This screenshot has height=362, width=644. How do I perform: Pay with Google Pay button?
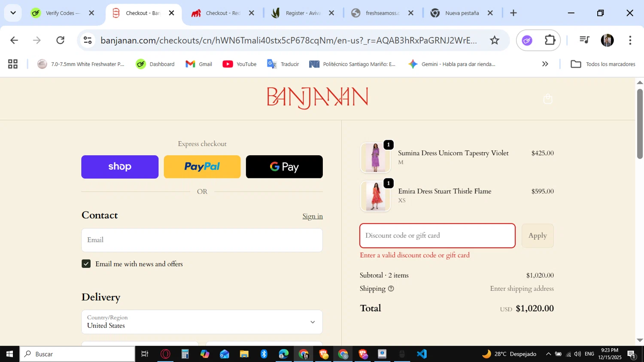(284, 167)
